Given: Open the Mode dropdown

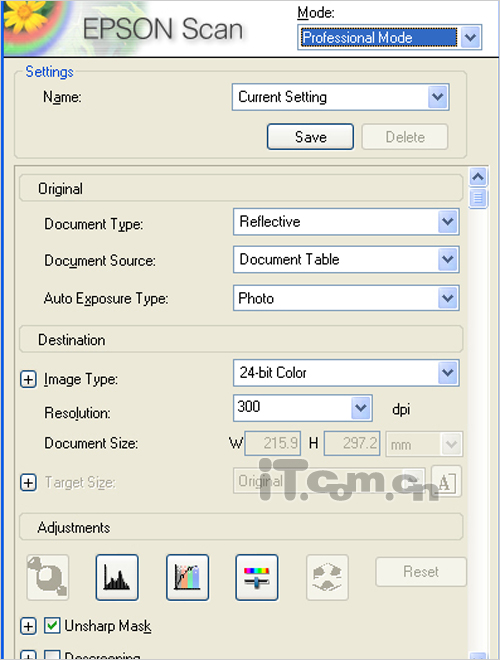Looking at the screenshot, I should point(470,37).
